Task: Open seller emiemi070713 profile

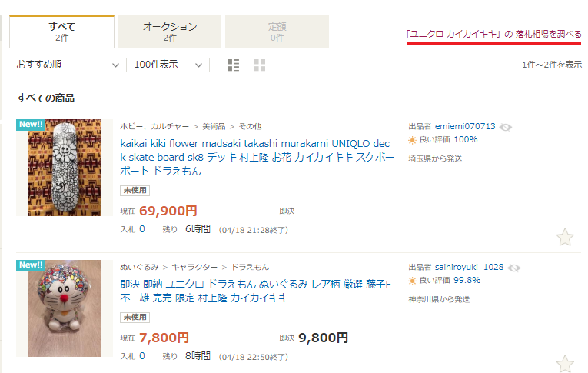Action: (465, 126)
